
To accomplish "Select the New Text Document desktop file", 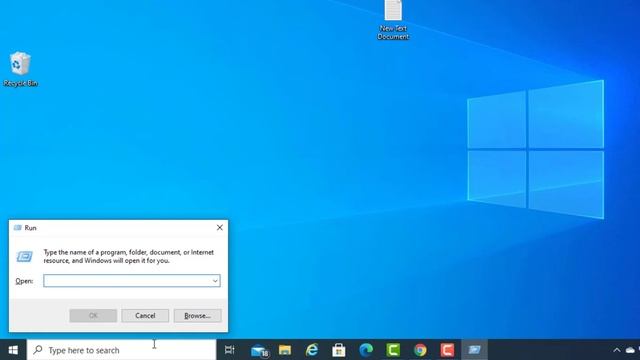I will click(393, 20).
